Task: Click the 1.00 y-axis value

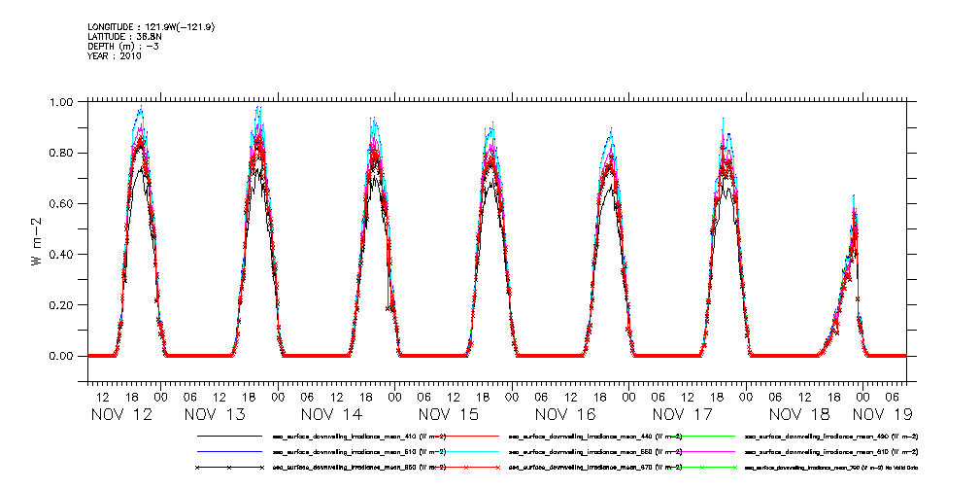Action: pyautogui.click(x=63, y=102)
